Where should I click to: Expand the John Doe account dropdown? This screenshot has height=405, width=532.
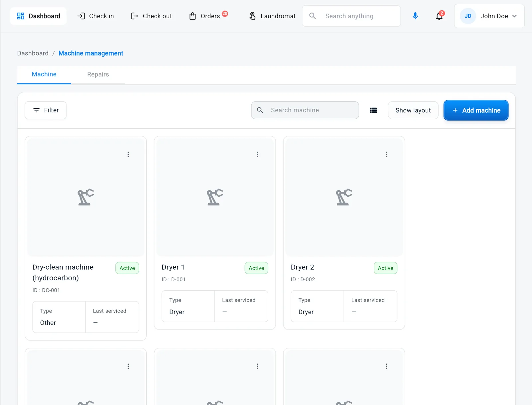(489, 16)
